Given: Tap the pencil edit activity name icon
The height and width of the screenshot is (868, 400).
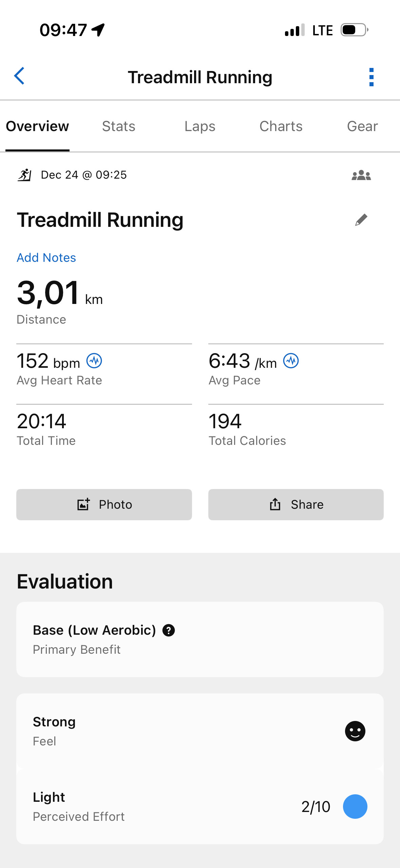Looking at the screenshot, I should 361,220.
